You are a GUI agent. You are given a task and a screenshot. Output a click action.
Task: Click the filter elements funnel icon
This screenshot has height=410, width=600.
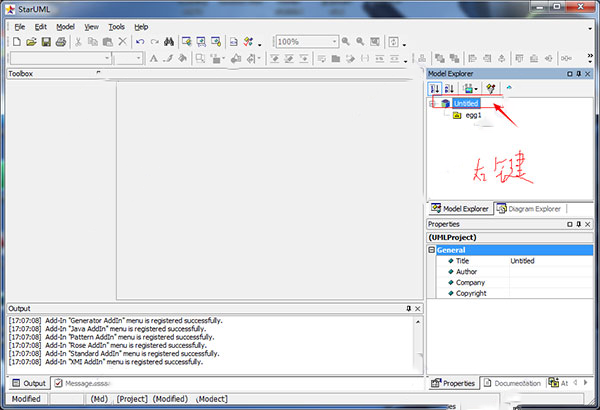click(x=491, y=89)
